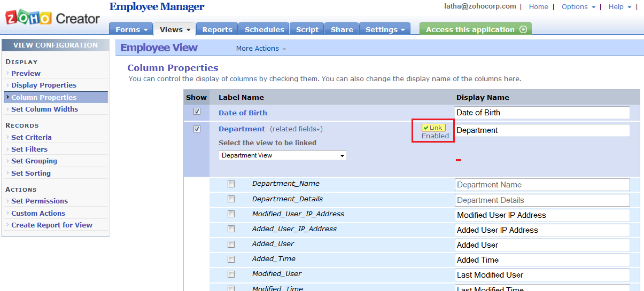Toggle the Date of Birth show checkbox
The width and height of the screenshot is (644, 291).
point(197,112)
